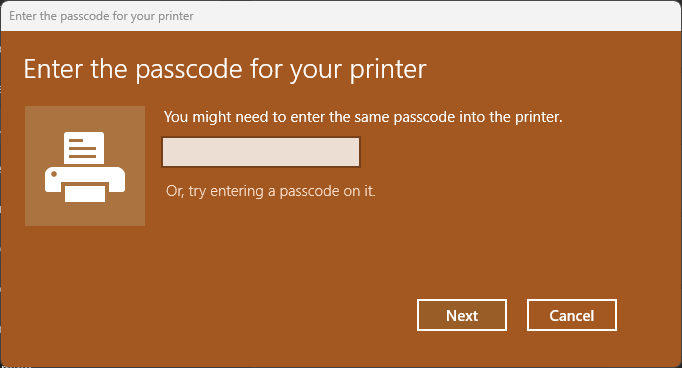Place cursor in the empty passcode field

261,152
